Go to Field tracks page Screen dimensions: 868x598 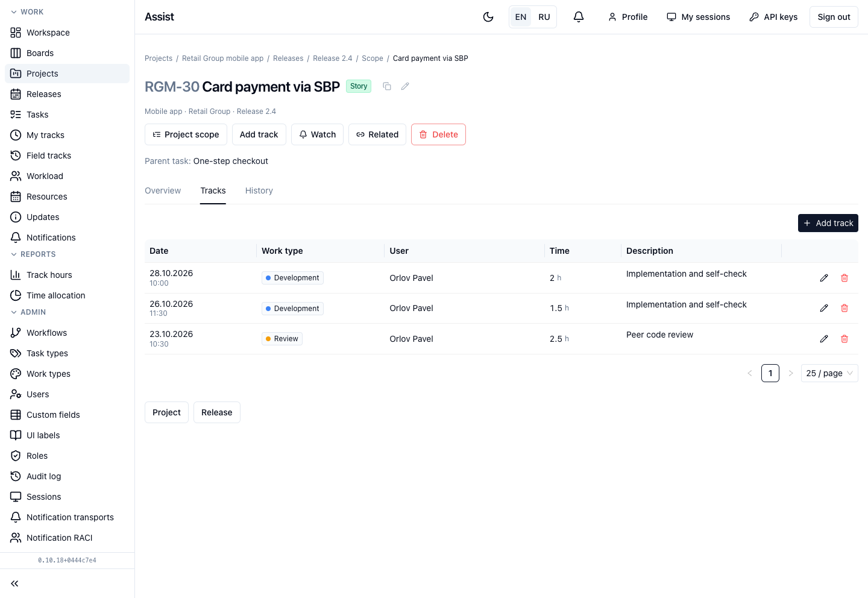point(67,156)
